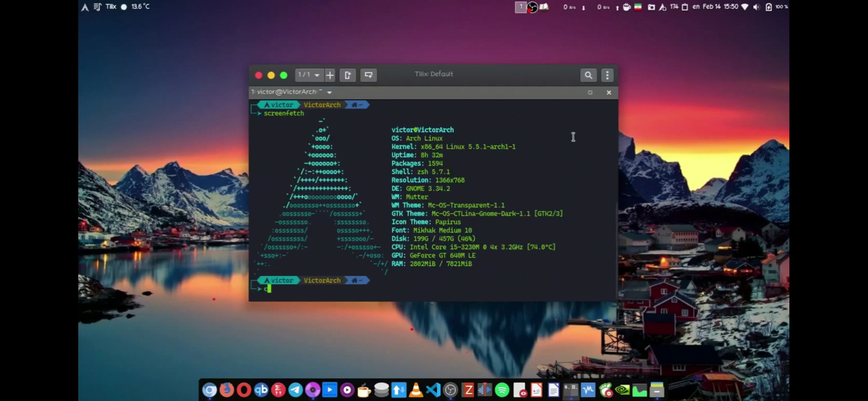Open the red Z application in dock
The image size is (868, 401).
pyautogui.click(x=468, y=390)
